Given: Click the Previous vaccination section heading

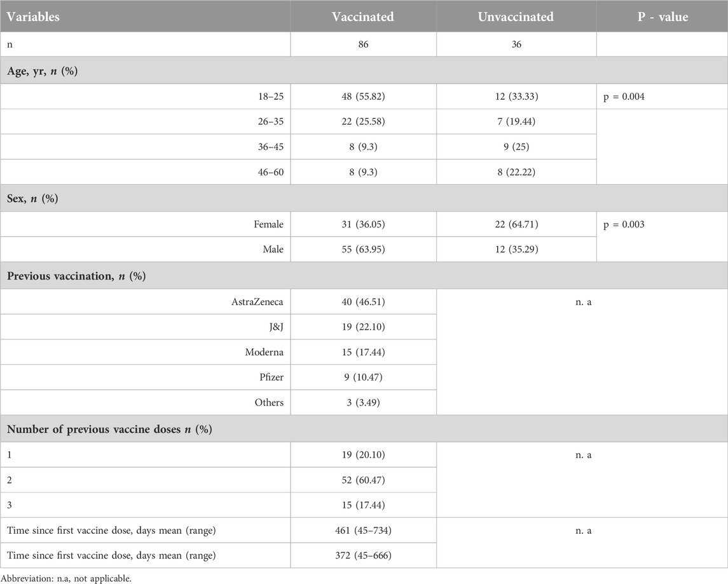Looking at the screenshot, I should pos(76,276).
